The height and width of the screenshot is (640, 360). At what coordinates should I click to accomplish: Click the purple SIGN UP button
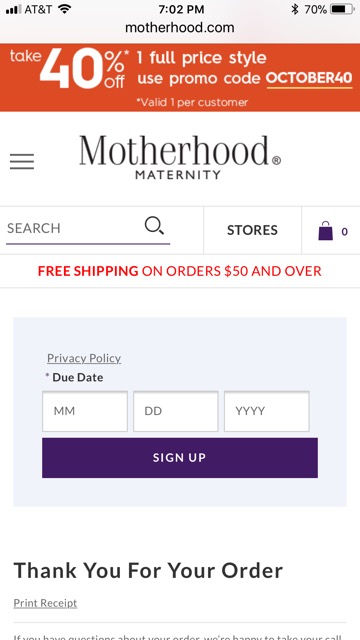[180, 458]
